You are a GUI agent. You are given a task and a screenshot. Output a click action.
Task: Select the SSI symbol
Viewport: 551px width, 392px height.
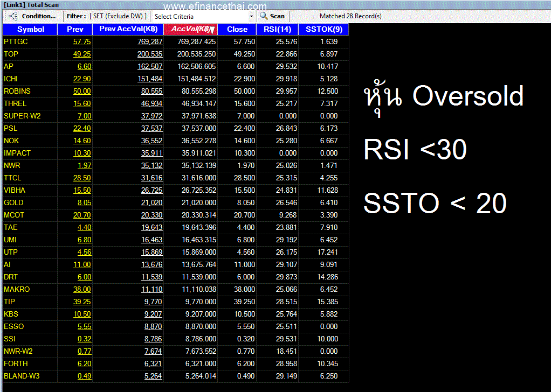point(10,339)
